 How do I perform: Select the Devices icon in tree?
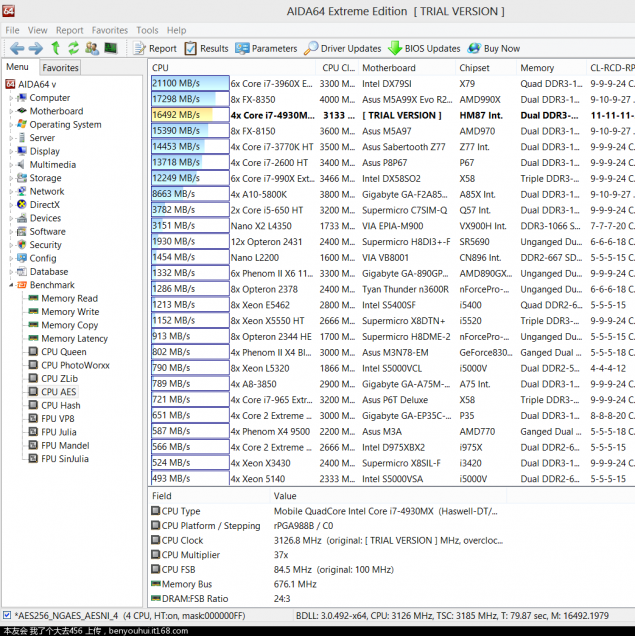pyautogui.click(x=22, y=218)
